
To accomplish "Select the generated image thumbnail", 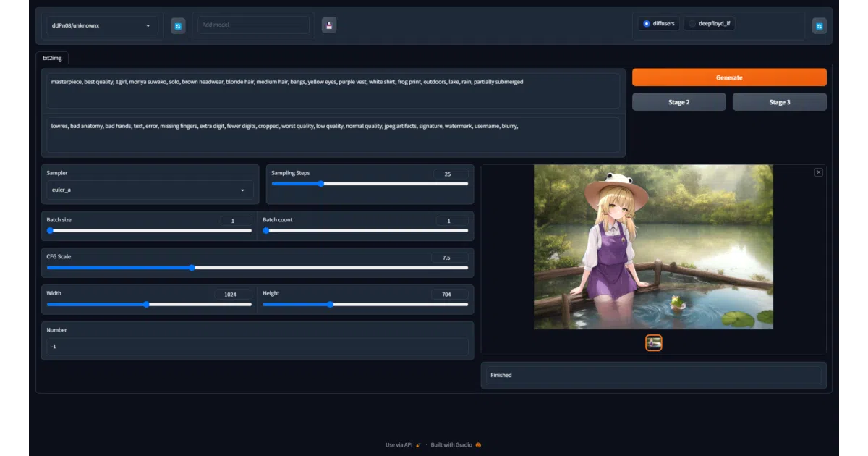I will click(x=654, y=343).
